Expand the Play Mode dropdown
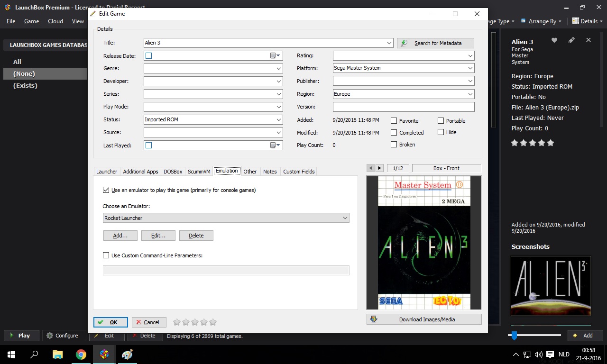The width and height of the screenshot is (607, 364). click(279, 107)
